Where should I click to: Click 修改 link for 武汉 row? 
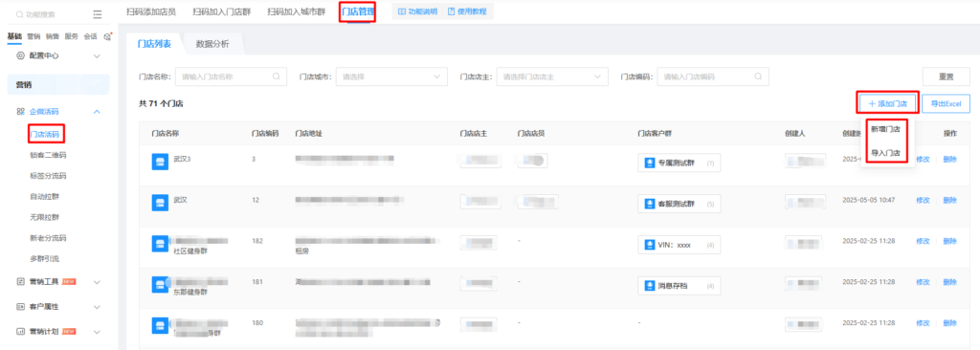coord(923,200)
